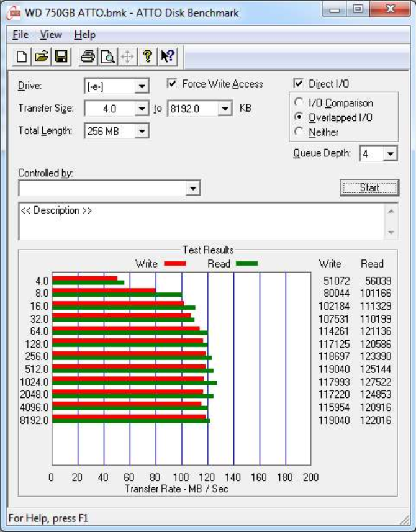Click the 512.0 row label
Image resolution: width=416 pixels, height=532 pixels.
click(x=37, y=369)
